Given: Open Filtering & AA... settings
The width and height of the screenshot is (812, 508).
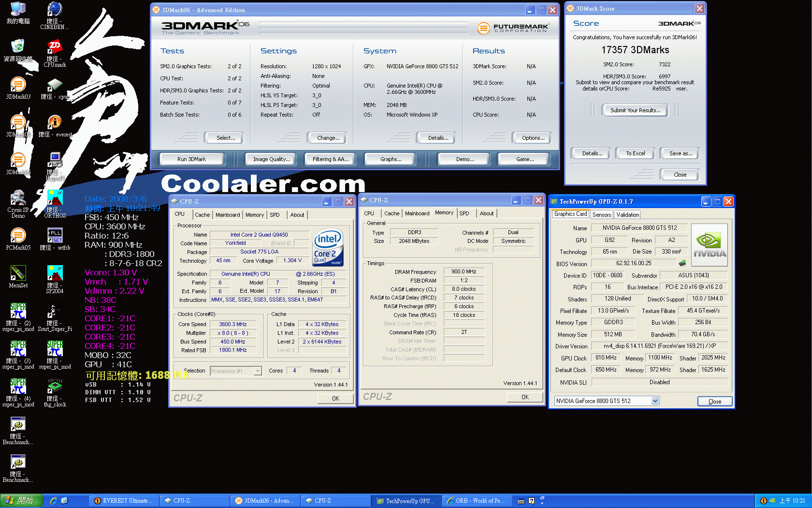Looking at the screenshot, I should (331, 159).
